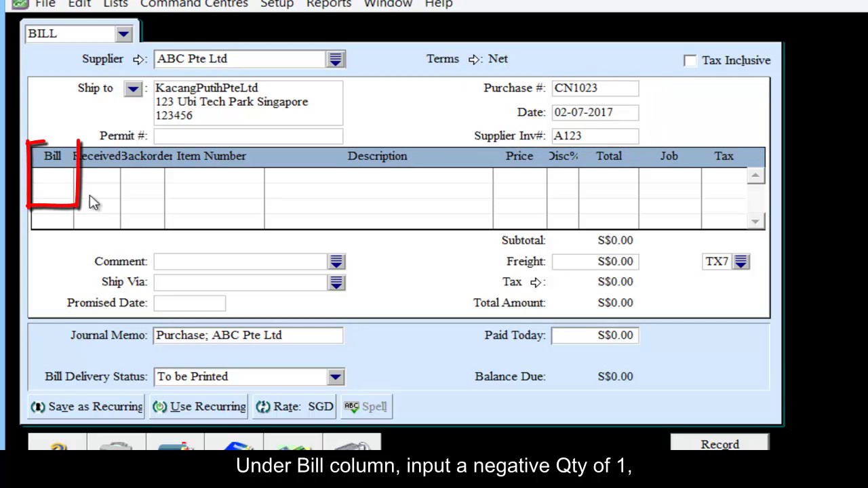Open the Setup menu
868x488 pixels.
point(277,4)
